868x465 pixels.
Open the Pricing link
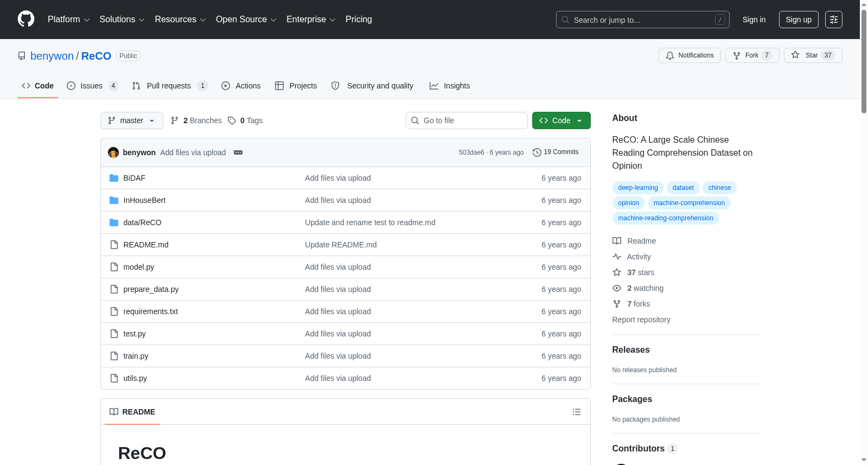[359, 20]
